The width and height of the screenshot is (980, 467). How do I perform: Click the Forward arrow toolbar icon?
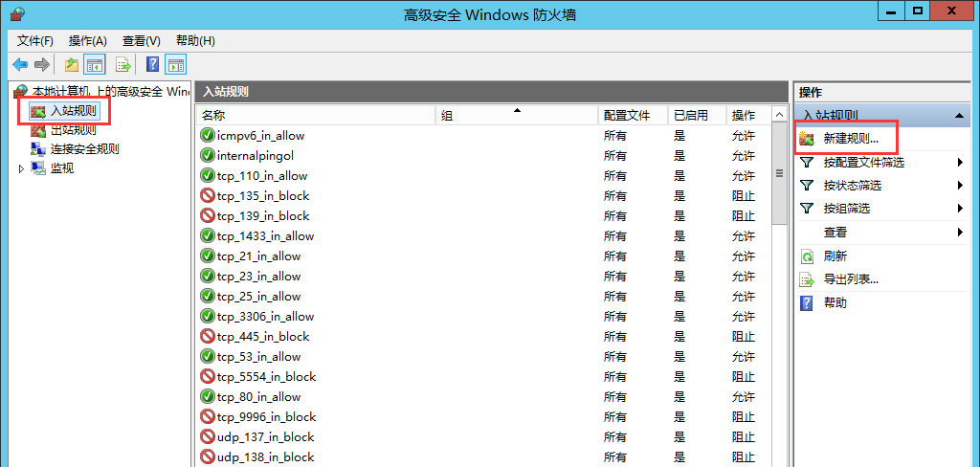coord(42,64)
